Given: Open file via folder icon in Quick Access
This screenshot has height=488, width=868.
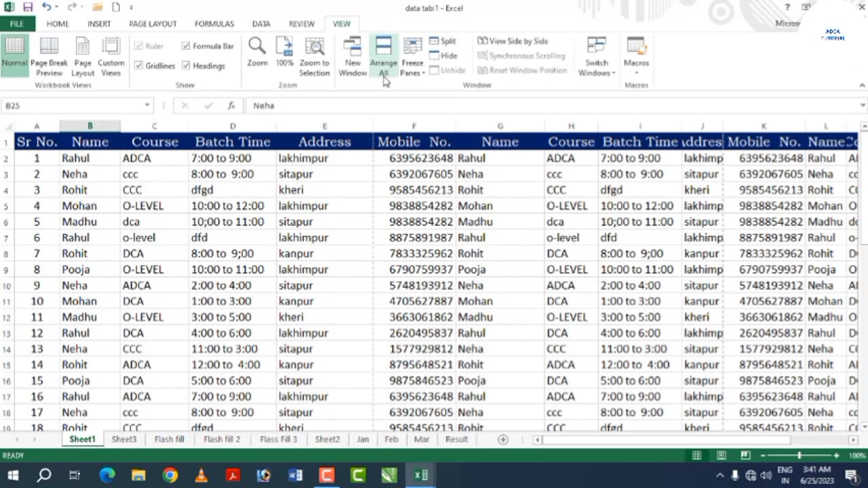Looking at the screenshot, I should click(x=98, y=7).
